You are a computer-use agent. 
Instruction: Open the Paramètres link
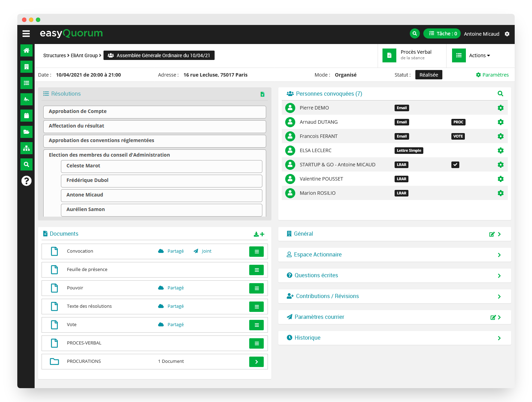492,75
